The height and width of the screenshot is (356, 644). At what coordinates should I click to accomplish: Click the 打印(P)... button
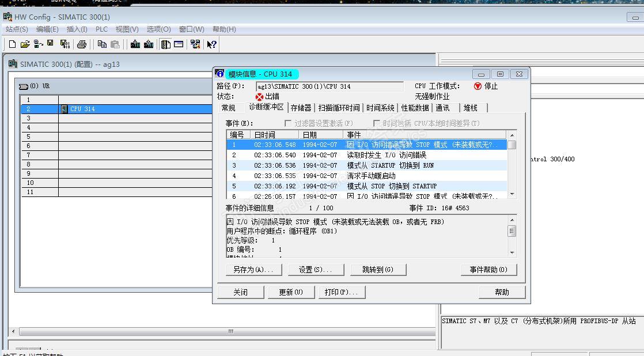pos(342,293)
